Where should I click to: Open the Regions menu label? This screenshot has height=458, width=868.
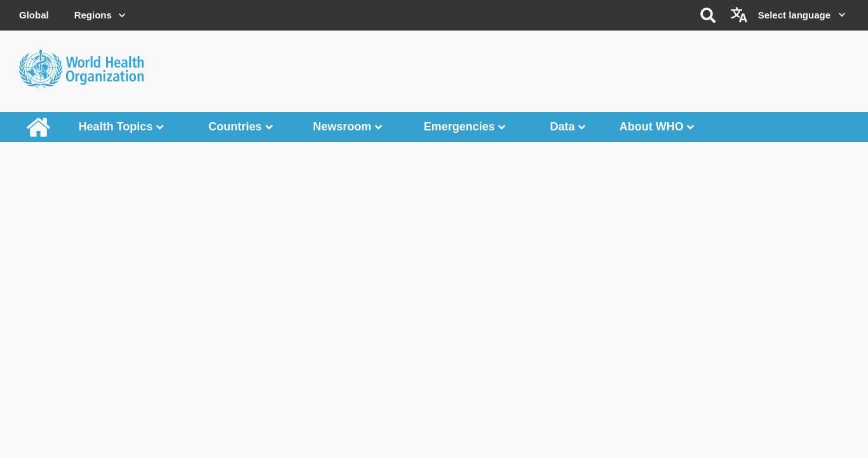[x=93, y=15]
